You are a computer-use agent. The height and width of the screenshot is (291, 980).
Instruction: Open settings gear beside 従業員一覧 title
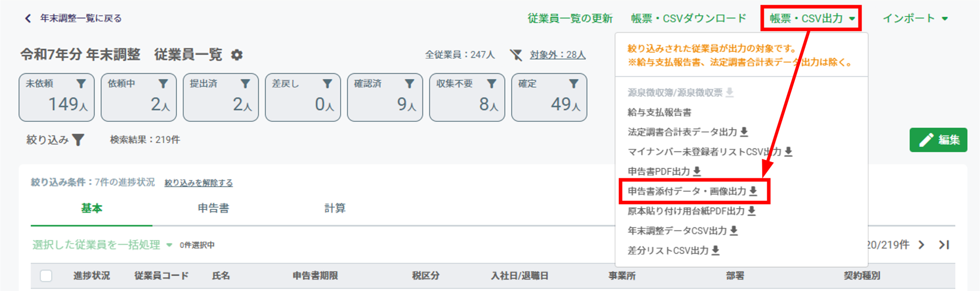(237, 55)
